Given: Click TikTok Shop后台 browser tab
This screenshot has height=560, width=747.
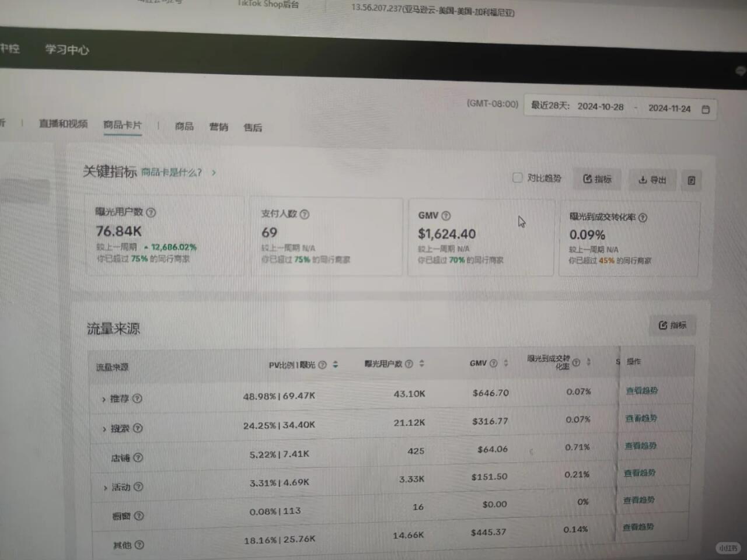Looking at the screenshot, I should (268, 4).
